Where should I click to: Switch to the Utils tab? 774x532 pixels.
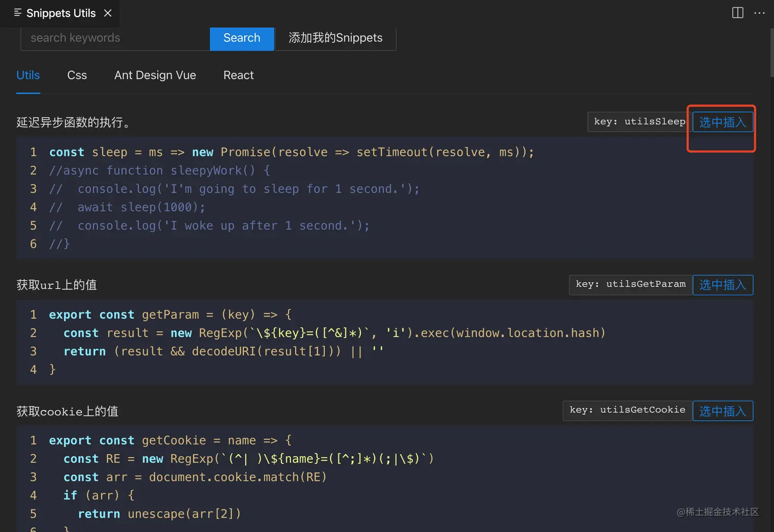(28, 75)
